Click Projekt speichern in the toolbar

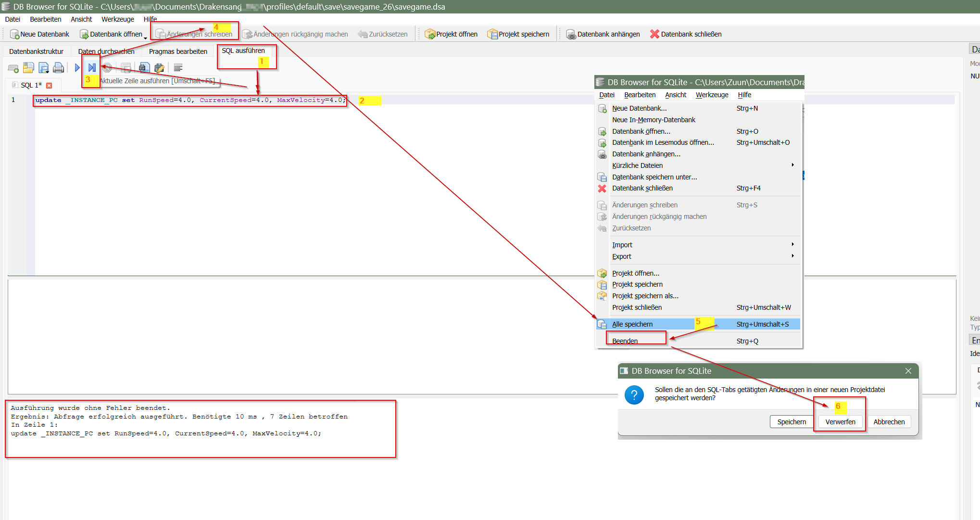coord(518,34)
